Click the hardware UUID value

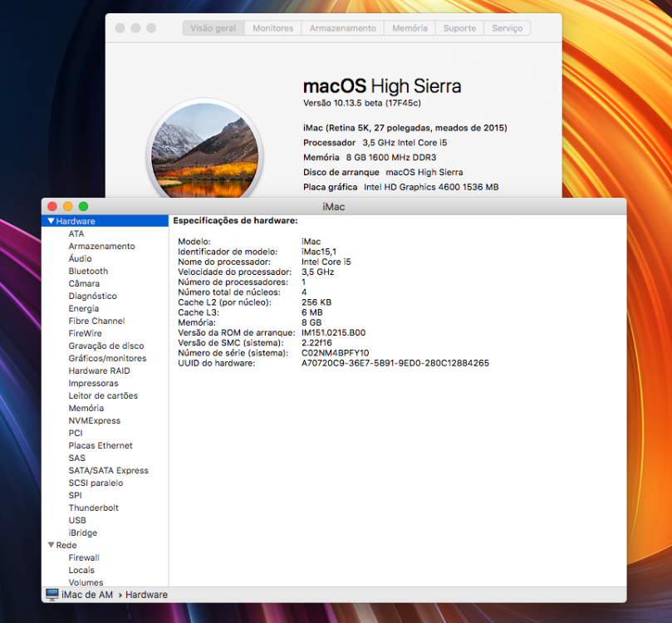click(x=395, y=363)
